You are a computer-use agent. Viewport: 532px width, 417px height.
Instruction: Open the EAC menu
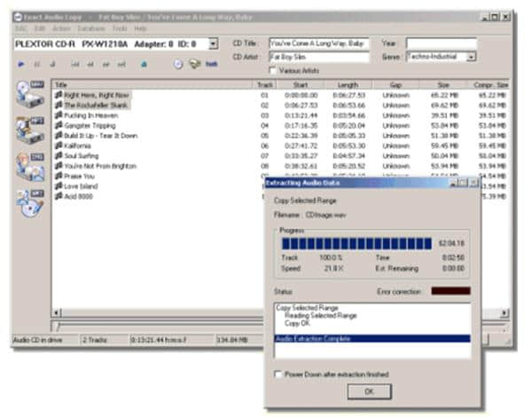click(20, 28)
